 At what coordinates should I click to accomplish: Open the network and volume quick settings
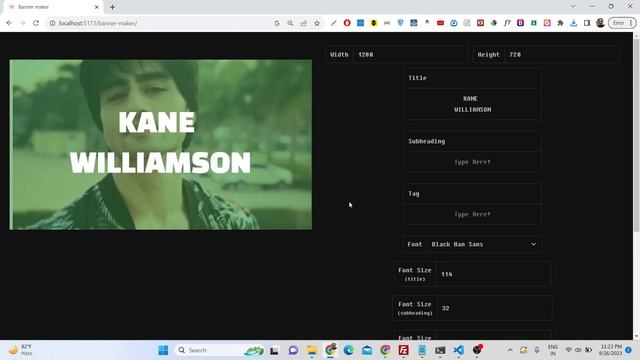point(578,350)
